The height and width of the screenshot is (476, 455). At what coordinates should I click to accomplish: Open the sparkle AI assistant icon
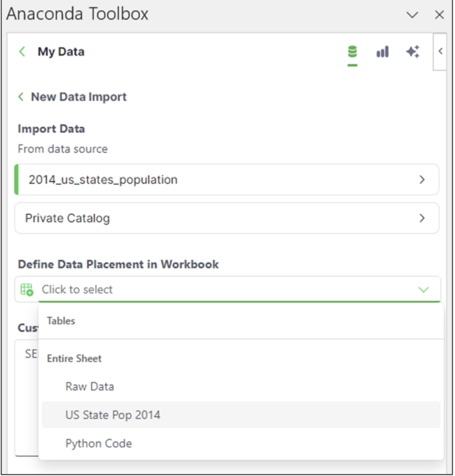[413, 52]
